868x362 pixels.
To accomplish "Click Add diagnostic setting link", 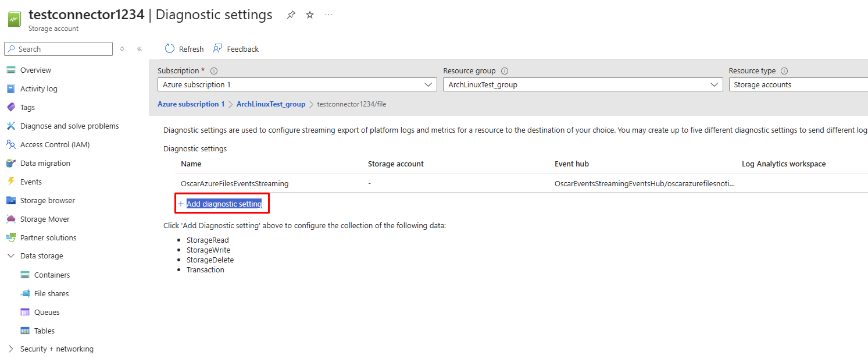I will click(224, 204).
